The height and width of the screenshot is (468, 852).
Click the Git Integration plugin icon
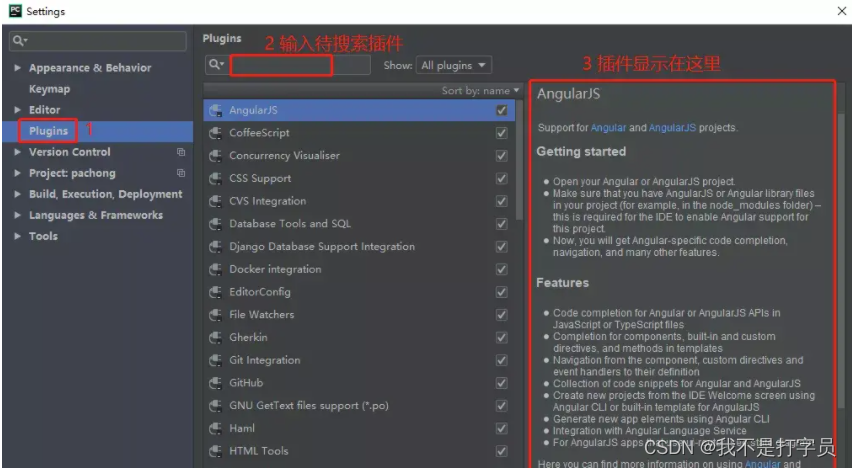[x=215, y=360]
